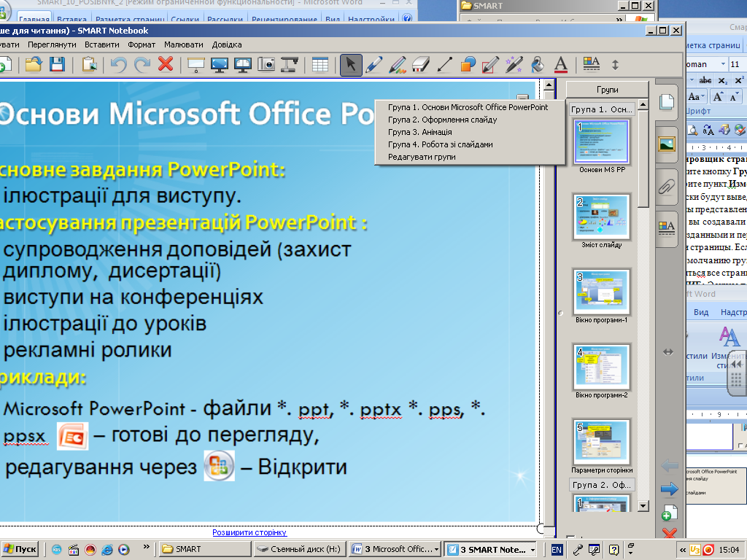747x560 pixels.
Task: Open Attachments paperclip side tab
Action: pos(667,187)
